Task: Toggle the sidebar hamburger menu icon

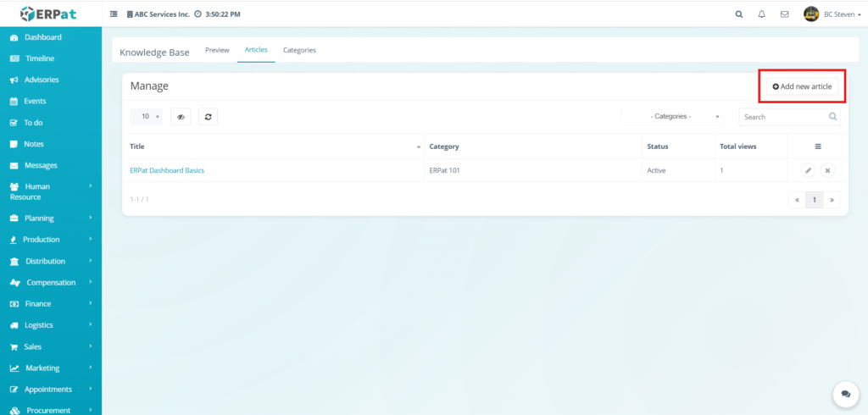Action: tap(114, 14)
